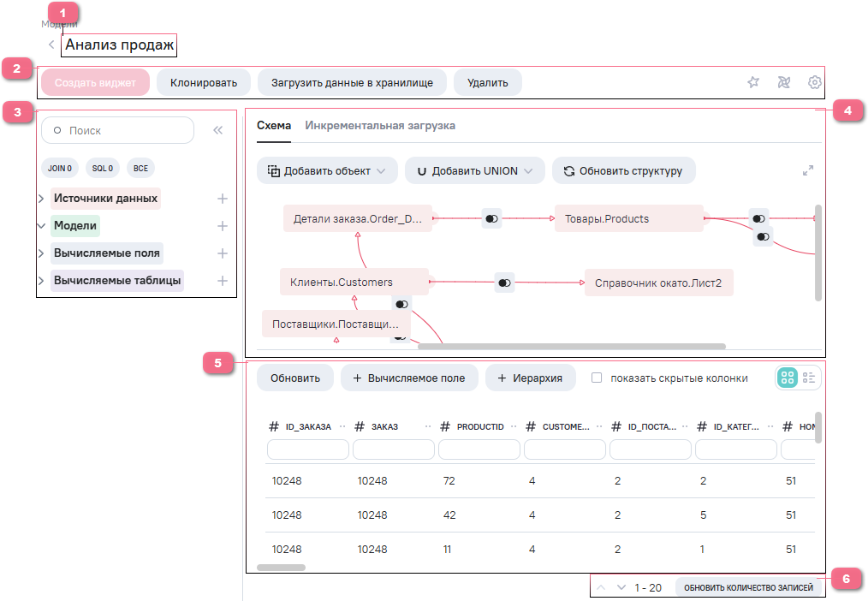
Task: Click the back arrow next to Анализ продаж
Action: pos(51,45)
